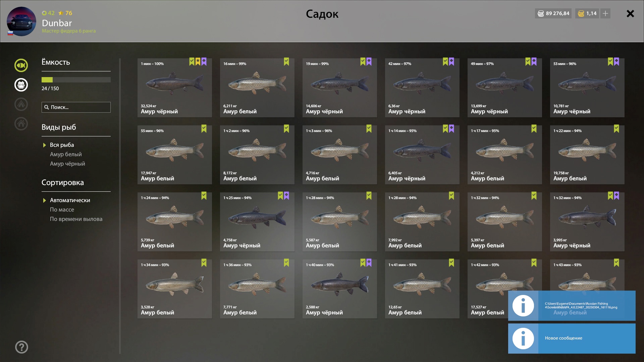The image size is (644, 362).
Task: Click the Ёмкость capacity progress bar
Action: coord(76,80)
